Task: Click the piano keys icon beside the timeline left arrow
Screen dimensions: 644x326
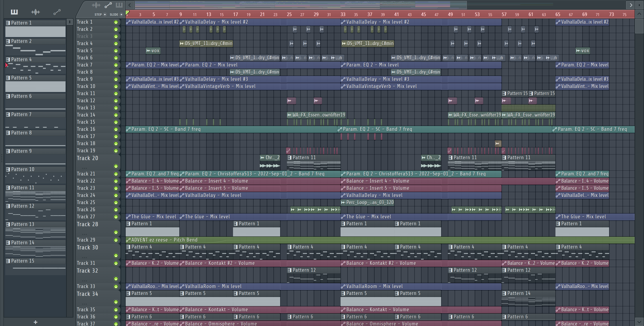Action: click(119, 5)
